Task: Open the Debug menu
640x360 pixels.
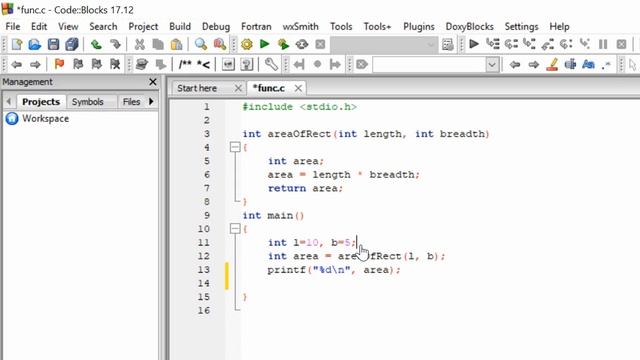Action: (x=216, y=27)
